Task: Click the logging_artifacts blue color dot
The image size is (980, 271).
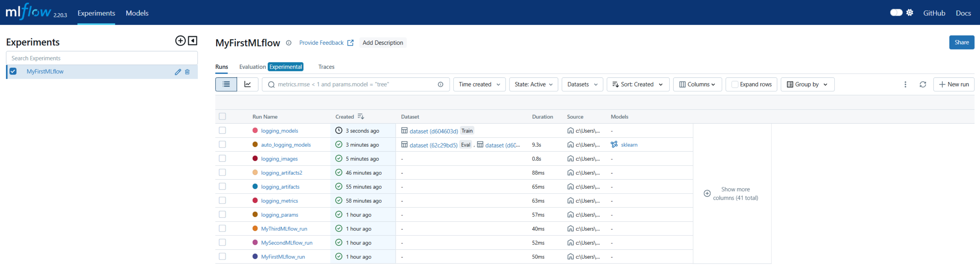Action: [x=255, y=186]
